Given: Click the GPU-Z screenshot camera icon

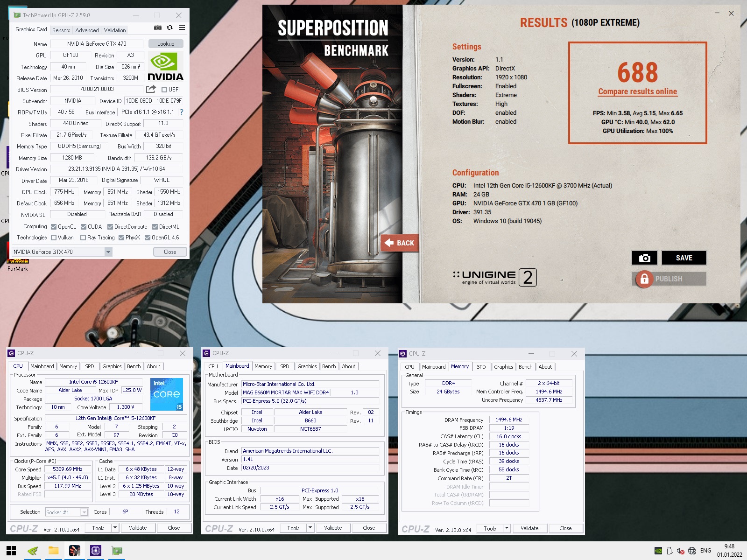Looking at the screenshot, I should 158,28.
